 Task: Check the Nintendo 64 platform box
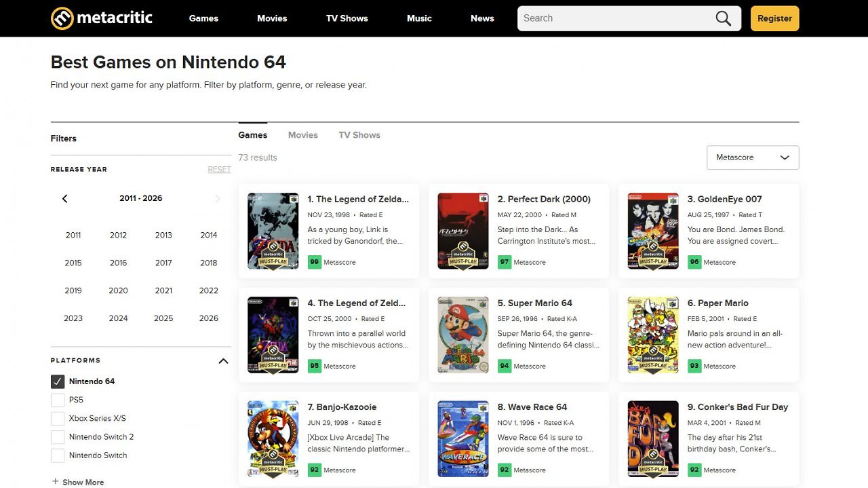(58, 381)
